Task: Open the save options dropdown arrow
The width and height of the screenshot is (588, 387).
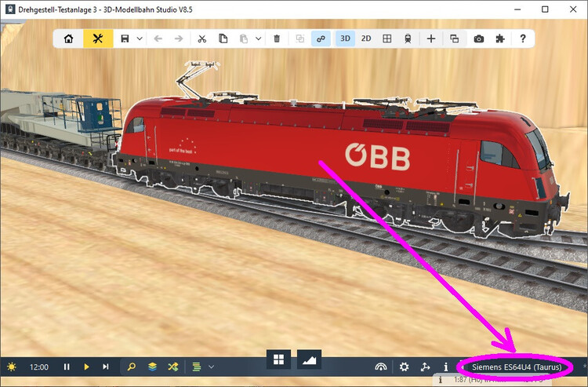Action: (140, 38)
